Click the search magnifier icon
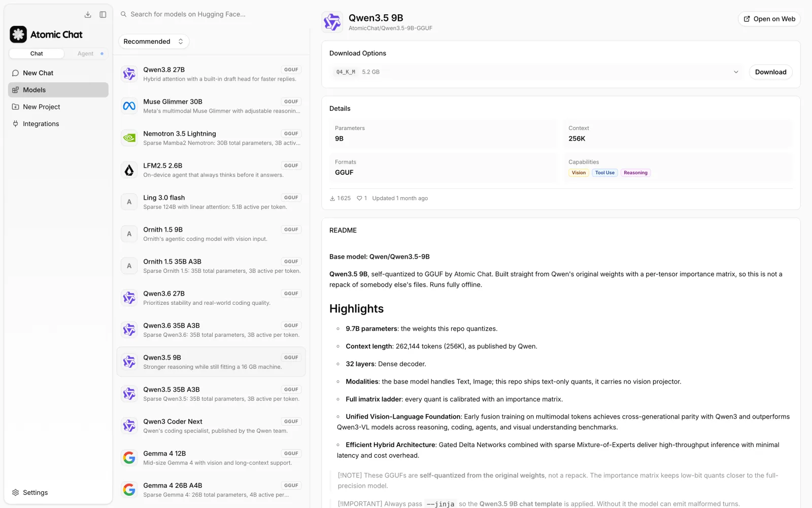Viewport: 812px width, 508px height. tap(123, 14)
